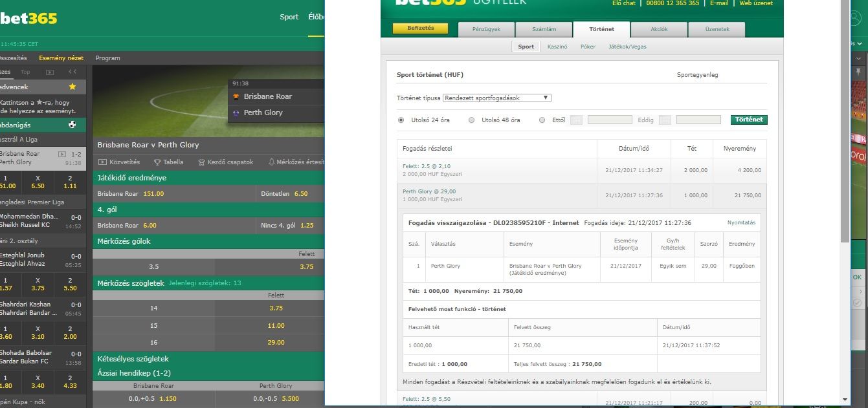Open the Akciók tab

(659, 29)
